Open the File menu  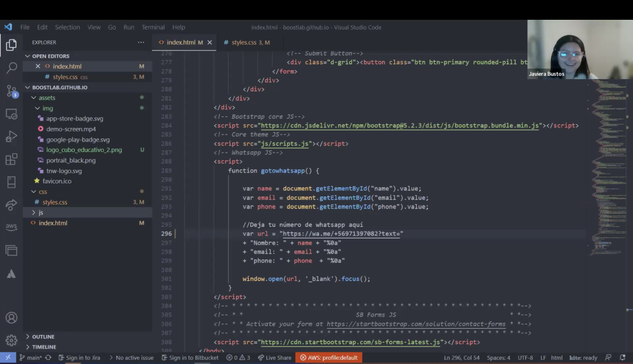tap(25, 27)
